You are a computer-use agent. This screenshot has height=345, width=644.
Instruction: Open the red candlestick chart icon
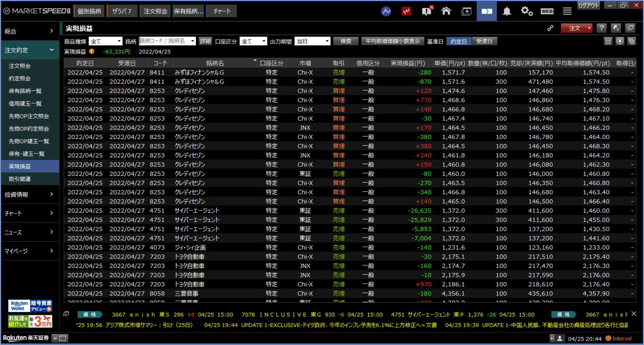(x=406, y=11)
